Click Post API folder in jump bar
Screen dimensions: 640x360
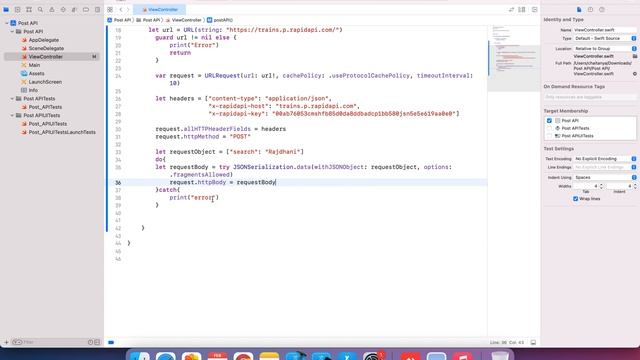point(149,20)
